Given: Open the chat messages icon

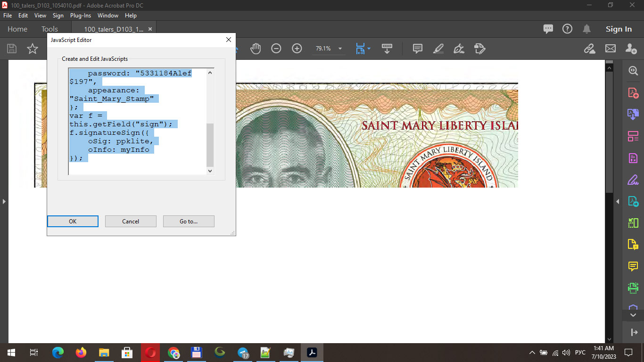Looking at the screenshot, I should (x=548, y=29).
